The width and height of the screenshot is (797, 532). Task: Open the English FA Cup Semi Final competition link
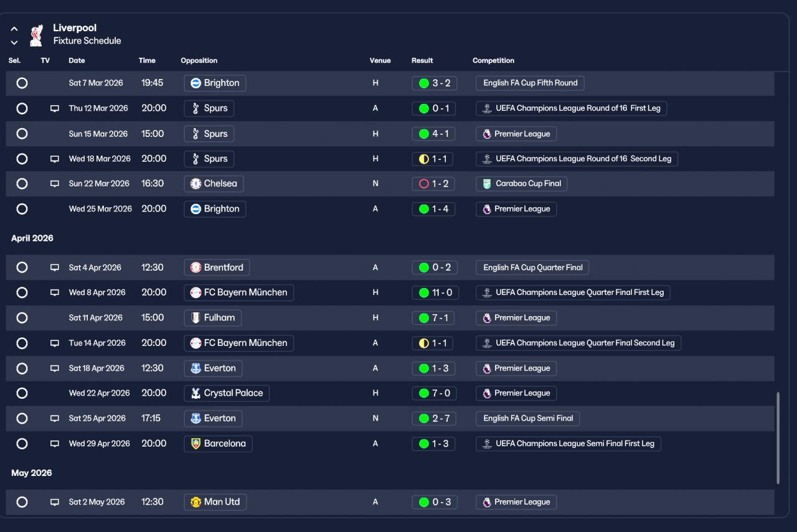528,418
